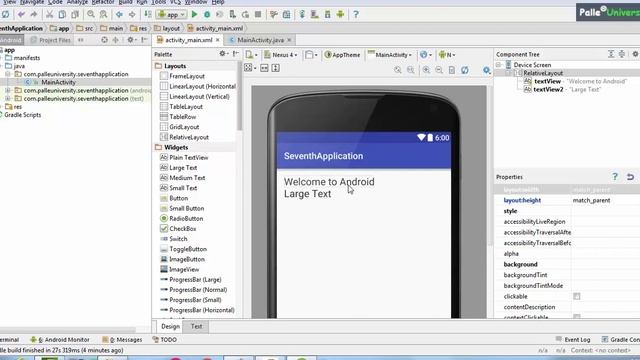Image resolution: width=640 pixels, height=360 pixels.
Task: Pick the CheckBox widget from Palette
Action: pos(182,229)
